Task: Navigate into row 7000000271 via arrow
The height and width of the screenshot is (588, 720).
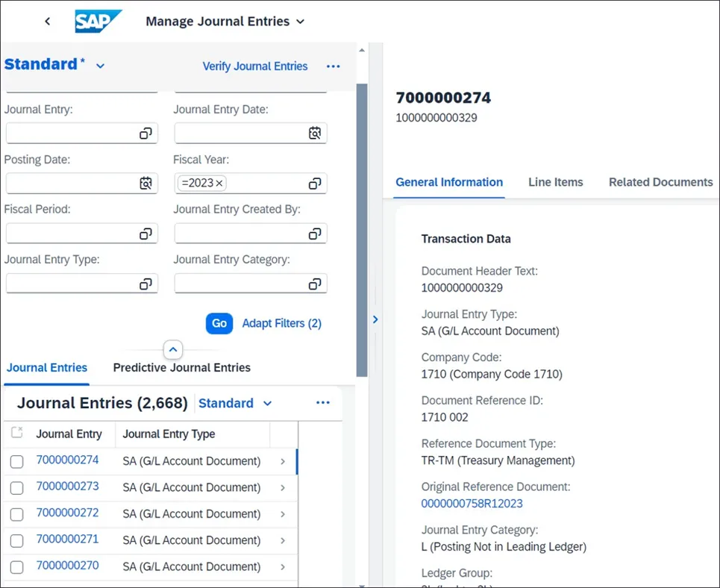Action: 283,540
